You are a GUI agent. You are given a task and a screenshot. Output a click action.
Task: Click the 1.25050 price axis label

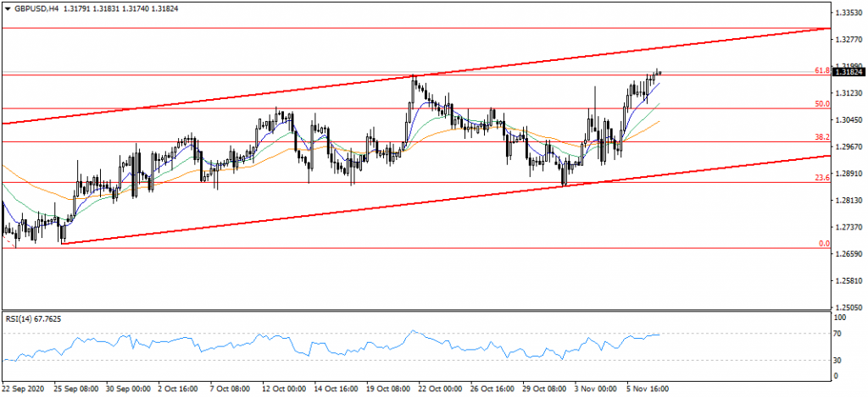(x=849, y=307)
